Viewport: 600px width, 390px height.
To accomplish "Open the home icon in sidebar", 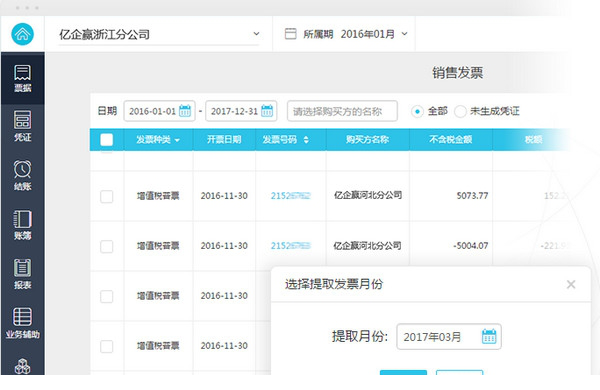I will point(23,34).
